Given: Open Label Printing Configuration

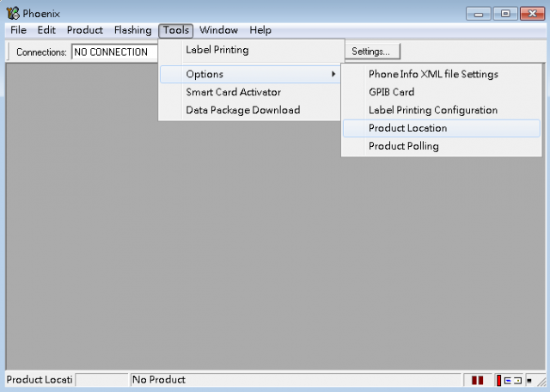Looking at the screenshot, I should [x=441, y=110].
